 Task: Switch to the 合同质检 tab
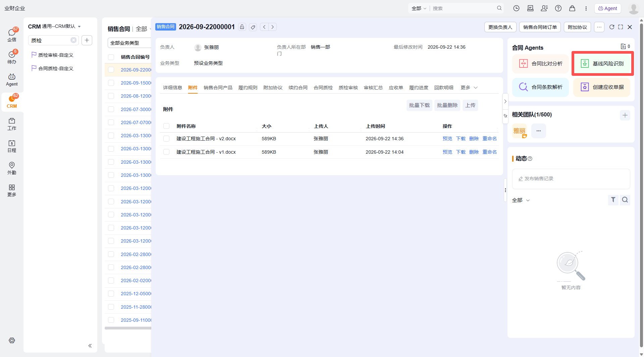pos(323,88)
